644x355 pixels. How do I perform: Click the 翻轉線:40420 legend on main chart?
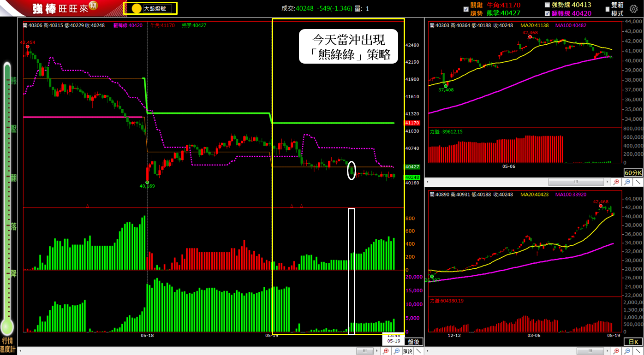128,25
